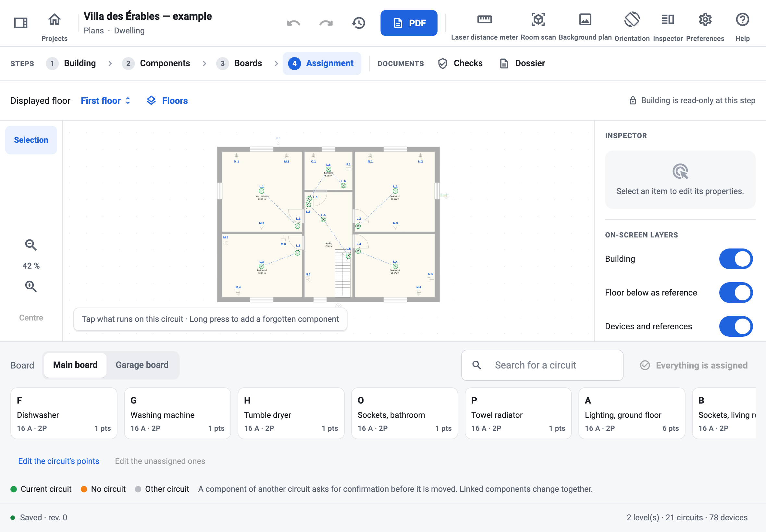
Task: Select circuit A Lighting, ground floor card
Action: (x=632, y=413)
